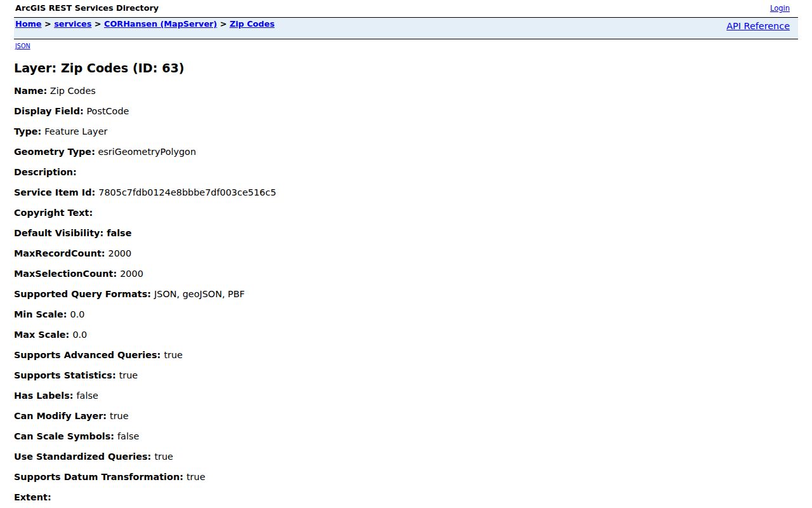
Task: Click the Login link
Action: [x=780, y=8]
